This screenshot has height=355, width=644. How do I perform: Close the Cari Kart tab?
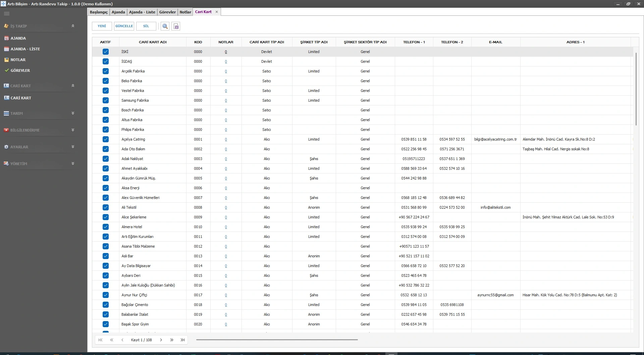(217, 12)
